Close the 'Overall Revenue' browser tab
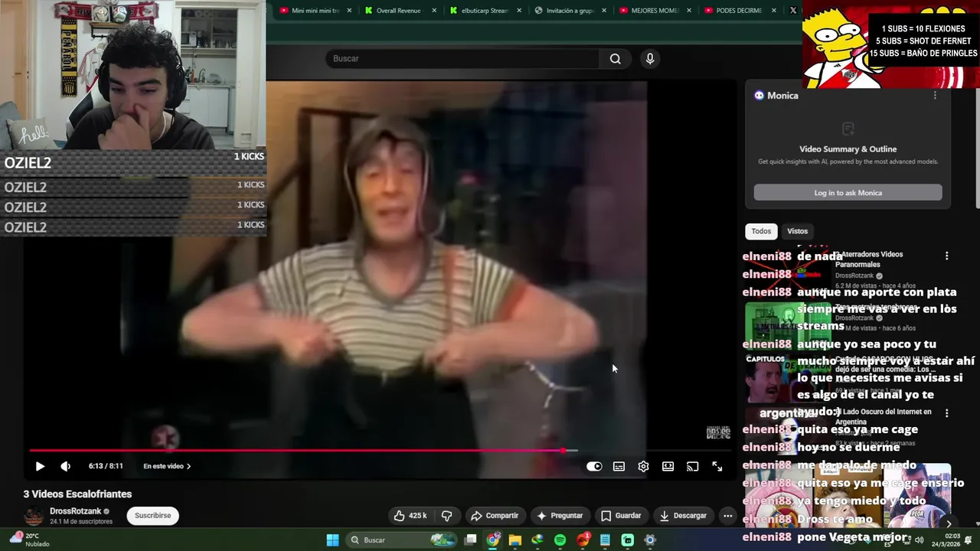 pyautogui.click(x=434, y=11)
